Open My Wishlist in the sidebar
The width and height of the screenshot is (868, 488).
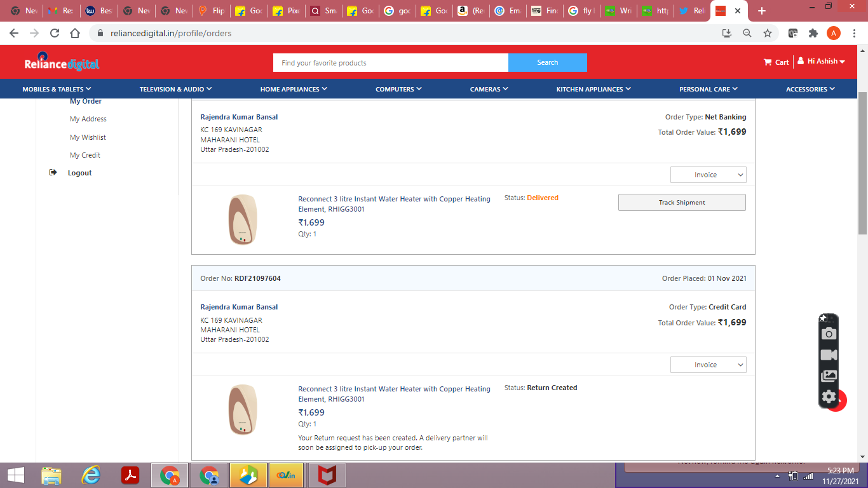pyautogui.click(x=88, y=137)
